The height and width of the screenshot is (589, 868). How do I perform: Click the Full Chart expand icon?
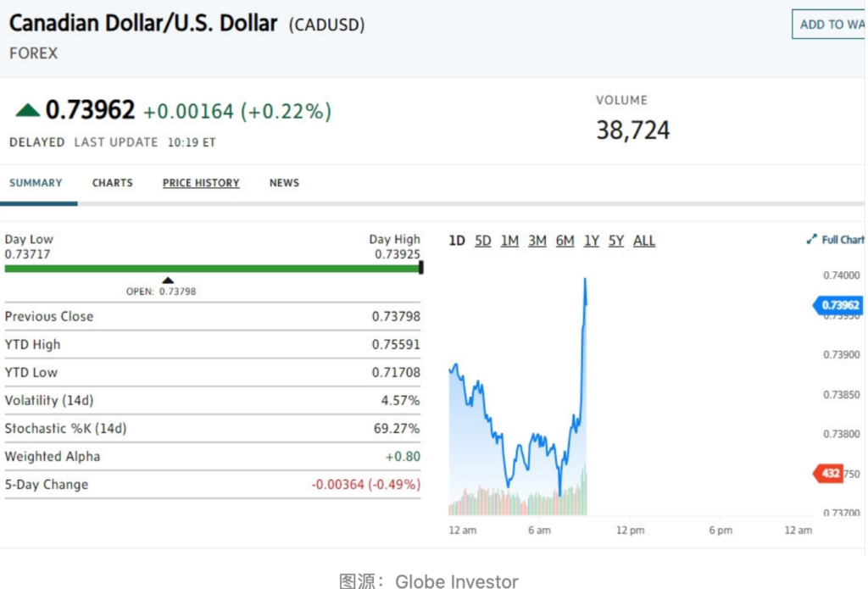click(x=811, y=240)
